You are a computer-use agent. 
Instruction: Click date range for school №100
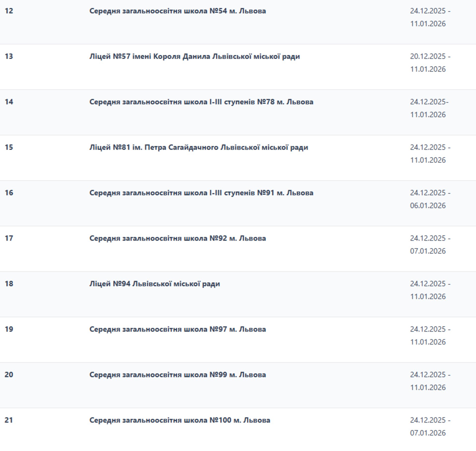[430, 426]
